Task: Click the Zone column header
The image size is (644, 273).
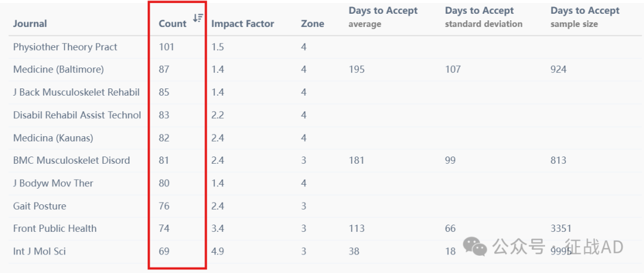Action: coord(312,24)
